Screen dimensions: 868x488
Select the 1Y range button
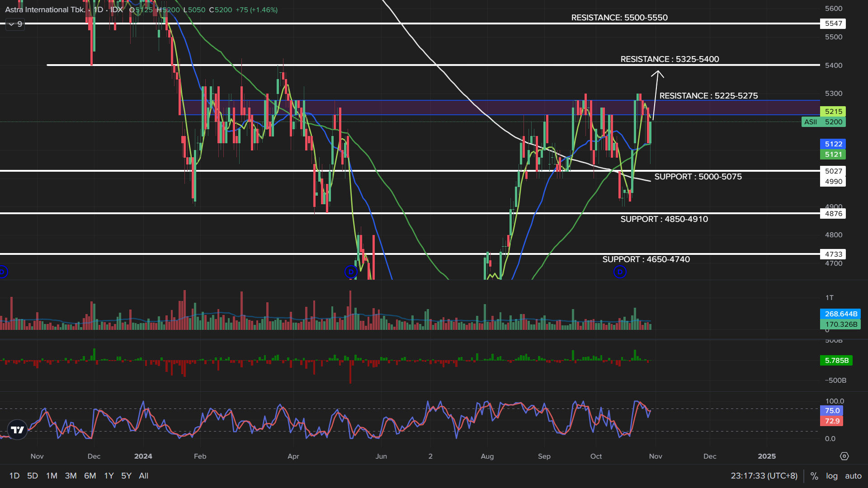[108, 476]
